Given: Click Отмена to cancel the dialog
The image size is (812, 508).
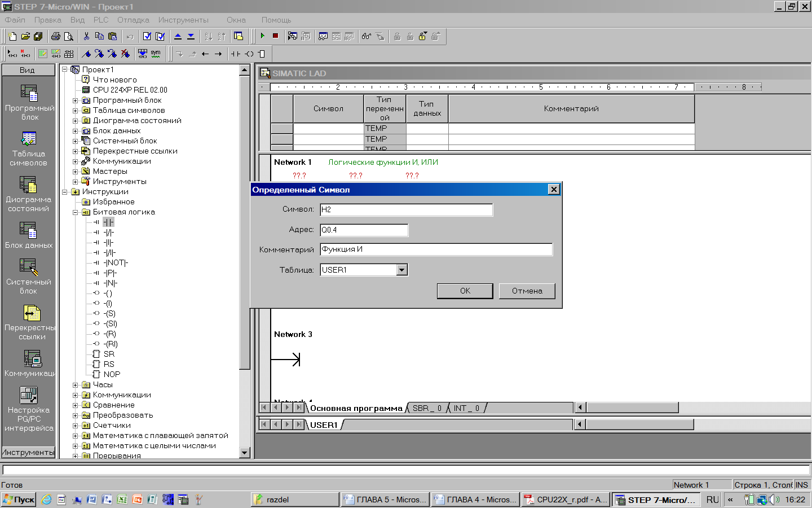Looking at the screenshot, I should pos(527,291).
